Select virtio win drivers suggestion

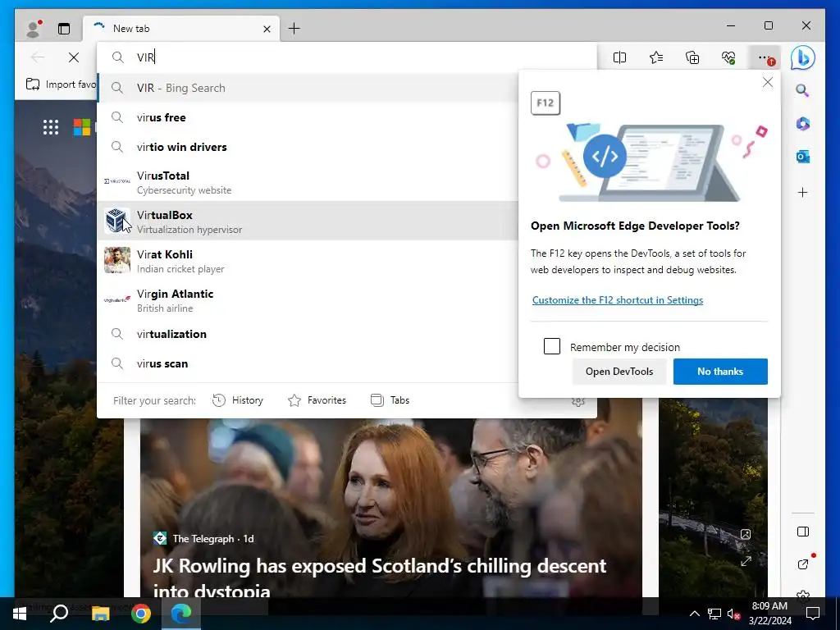pyautogui.click(x=308, y=147)
